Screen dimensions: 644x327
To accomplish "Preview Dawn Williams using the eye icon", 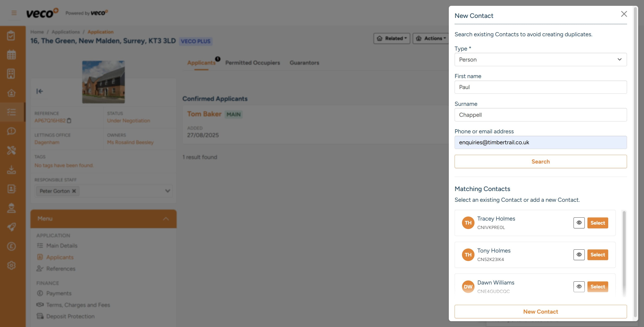I will click(579, 287).
